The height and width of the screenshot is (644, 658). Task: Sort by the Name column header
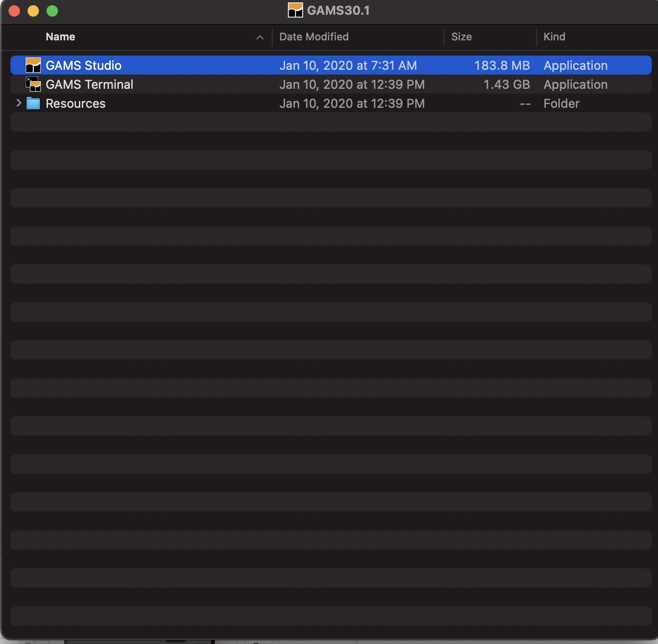[60, 37]
